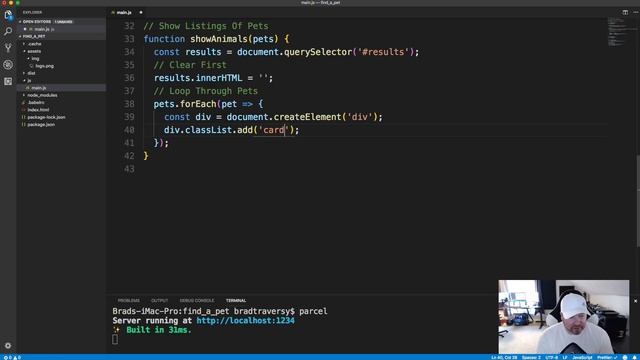The height and width of the screenshot is (360, 640).
Task: Open the Search view in the activity bar
Action: click(x=8, y=31)
